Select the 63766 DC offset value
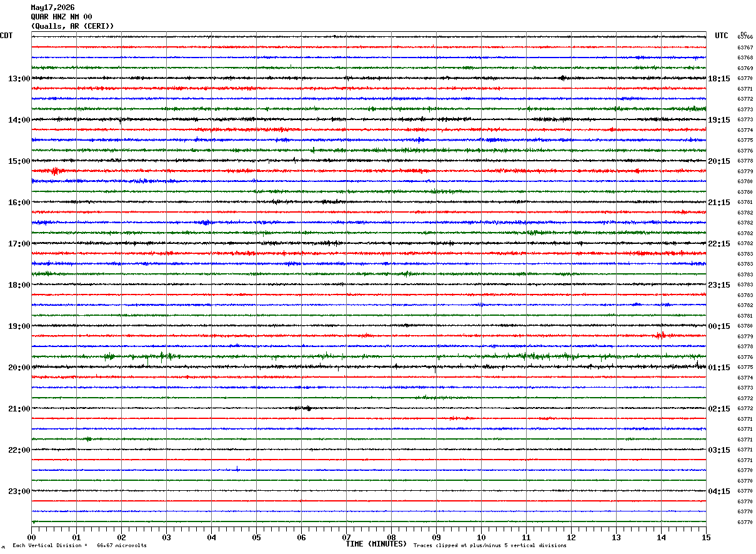 (745, 38)
